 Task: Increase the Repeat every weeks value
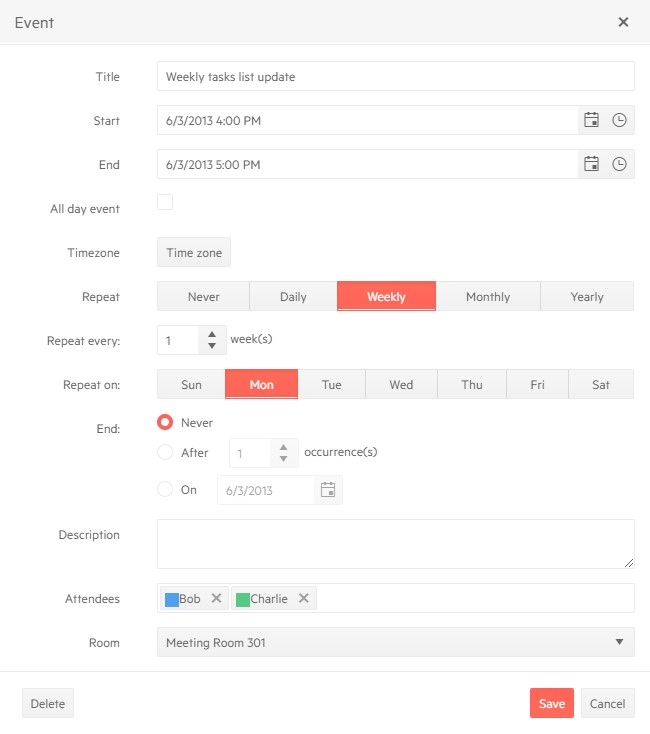[x=211, y=334]
